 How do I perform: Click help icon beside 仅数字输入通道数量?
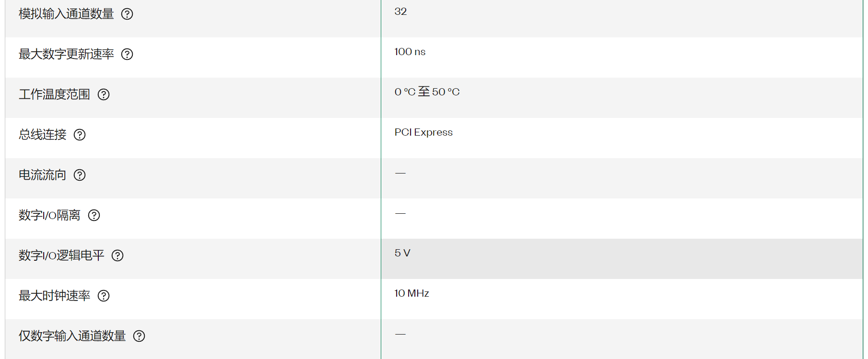(139, 336)
